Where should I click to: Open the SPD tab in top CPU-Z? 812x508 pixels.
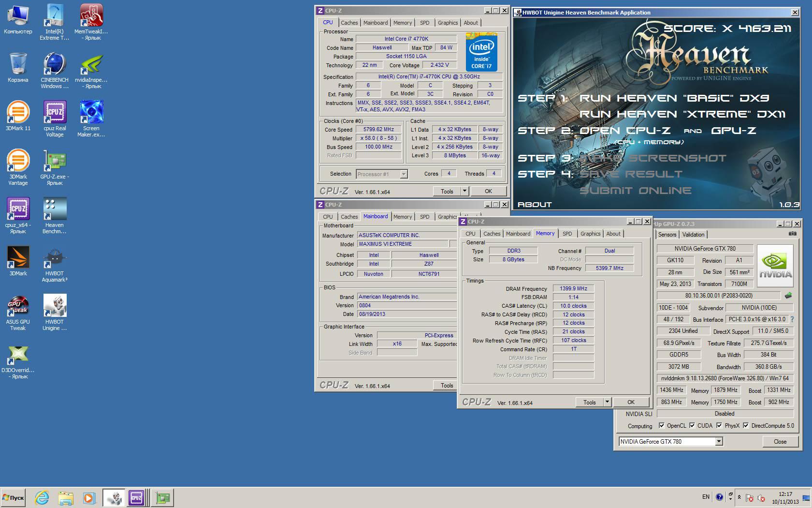coord(424,23)
